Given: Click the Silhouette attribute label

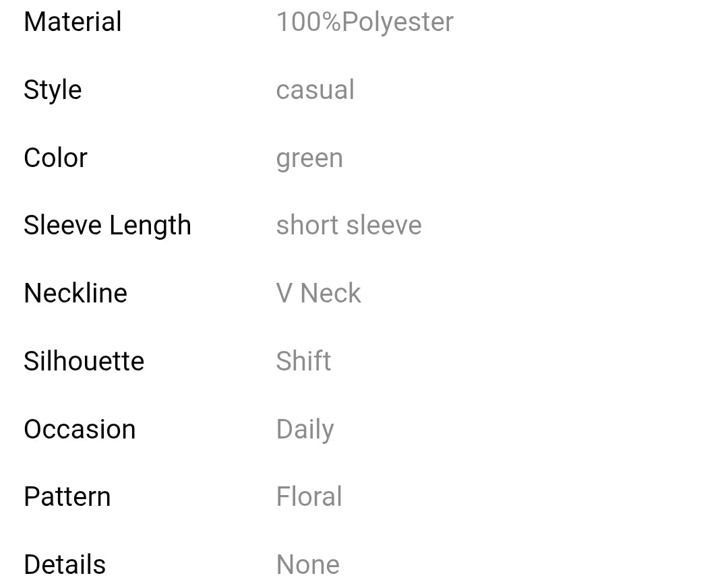Looking at the screenshot, I should coord(84,362).
